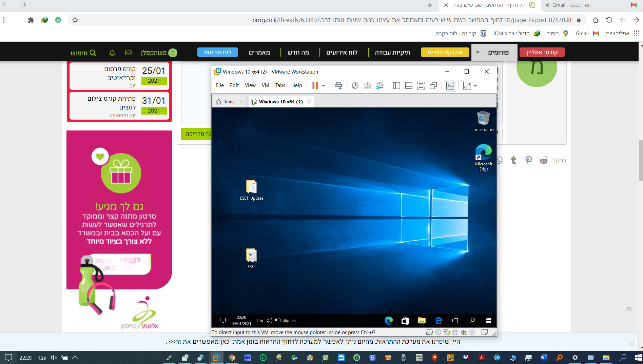
Task: Open the site inbox envelope icon
Action: click(x=128, y=53)
